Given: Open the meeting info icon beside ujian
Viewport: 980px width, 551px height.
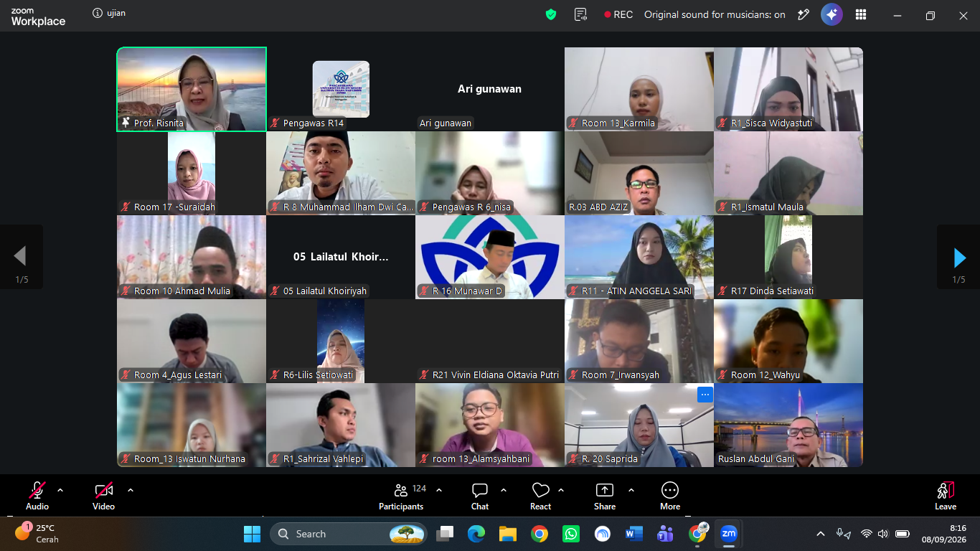Looking at the screenshot, I should click(x=98, y=13).
